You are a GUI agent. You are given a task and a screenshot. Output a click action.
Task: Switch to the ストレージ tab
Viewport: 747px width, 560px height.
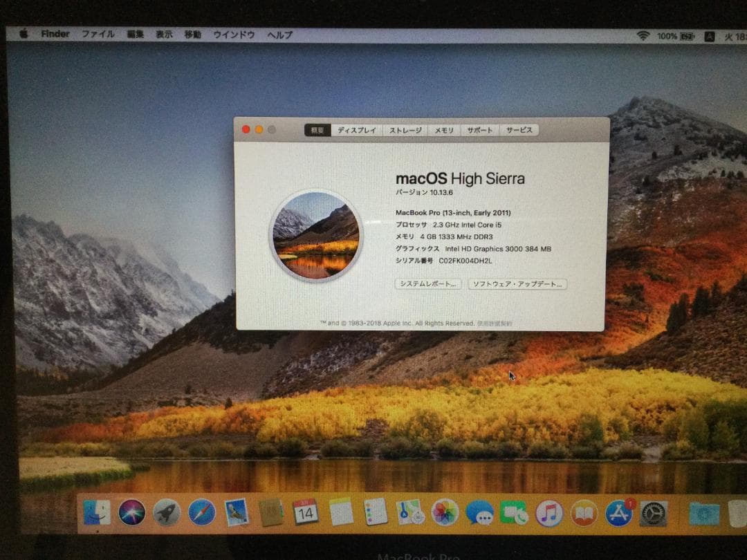405,130
